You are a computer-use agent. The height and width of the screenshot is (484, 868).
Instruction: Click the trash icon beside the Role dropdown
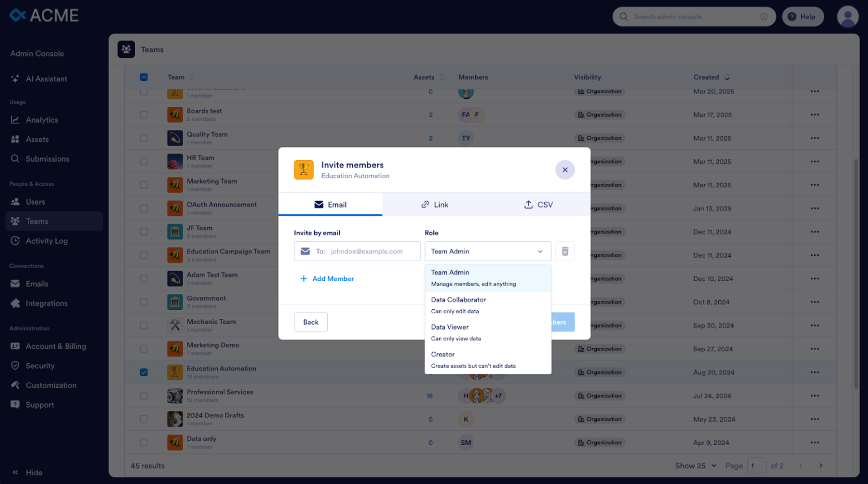pyautogui.click(x=565, y=252)
